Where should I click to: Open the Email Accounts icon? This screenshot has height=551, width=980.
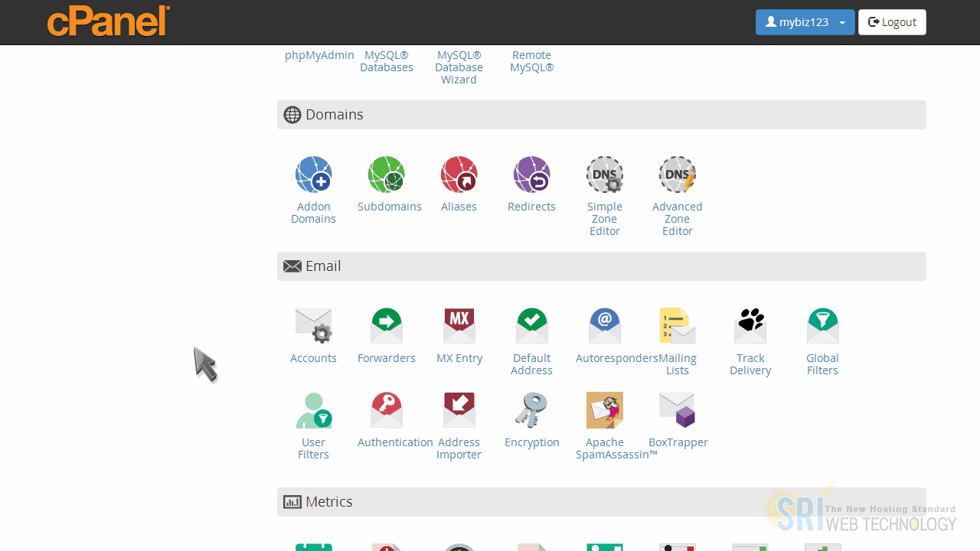[313, 327]
